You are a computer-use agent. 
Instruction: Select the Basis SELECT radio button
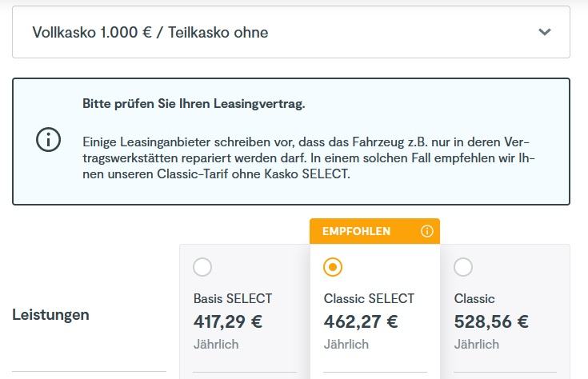202,267
